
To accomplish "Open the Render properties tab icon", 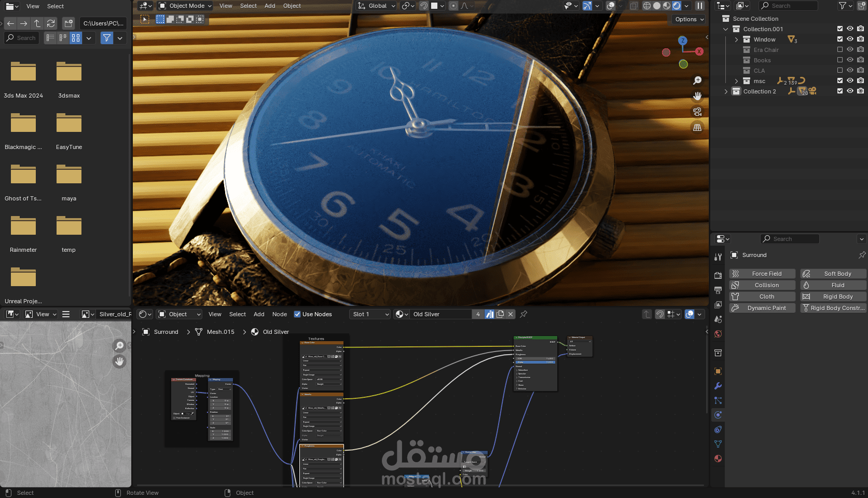I will 718,275.
